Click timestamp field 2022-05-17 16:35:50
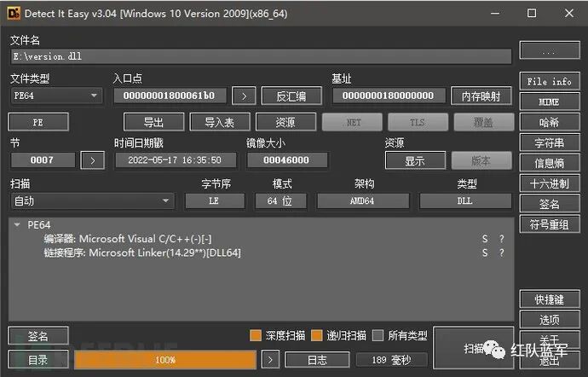 (x=176, y=160)
